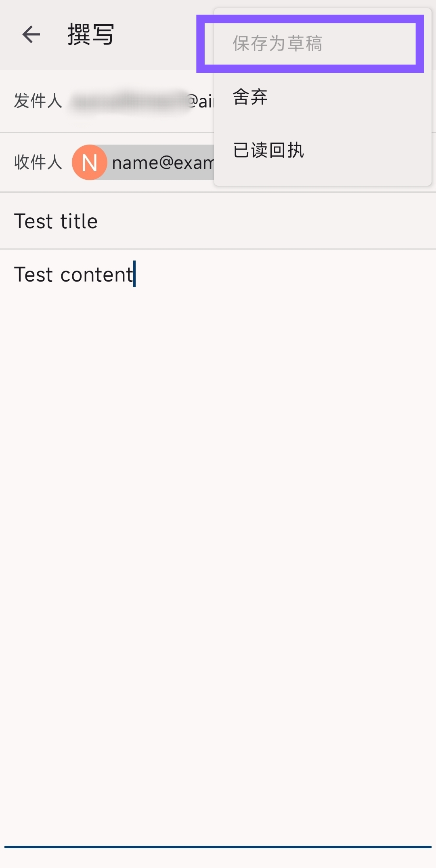This screenshot has width=436, height=868.
Task: Click the word 'title' in the subject
Action: coord(79,221)
